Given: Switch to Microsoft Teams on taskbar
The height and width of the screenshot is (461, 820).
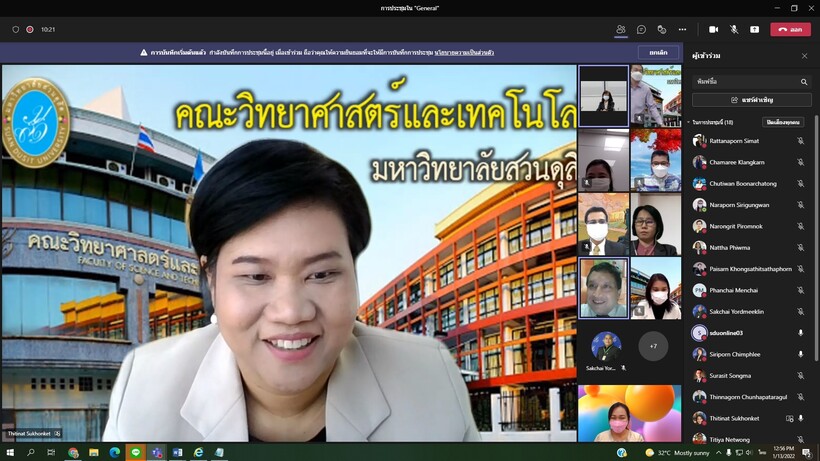Looking at the screenshot, I should click(x=157, y=453).
